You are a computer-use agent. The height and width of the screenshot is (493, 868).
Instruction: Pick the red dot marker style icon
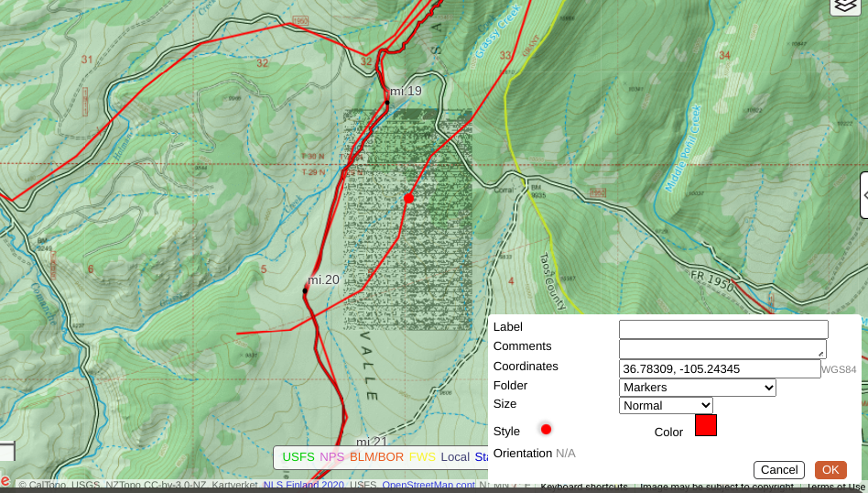tap(546, 429)
